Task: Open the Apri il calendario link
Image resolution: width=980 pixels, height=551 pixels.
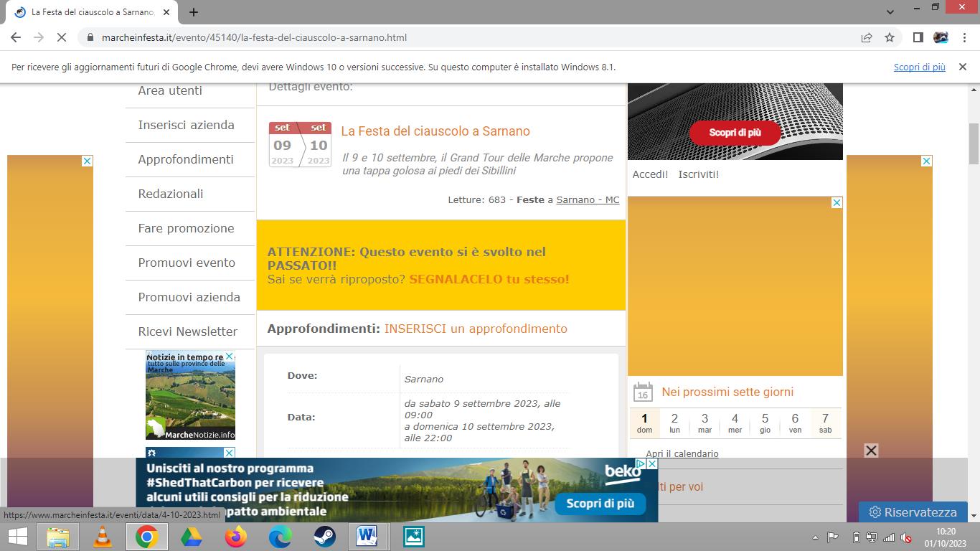Action: (x=682, y=453)
